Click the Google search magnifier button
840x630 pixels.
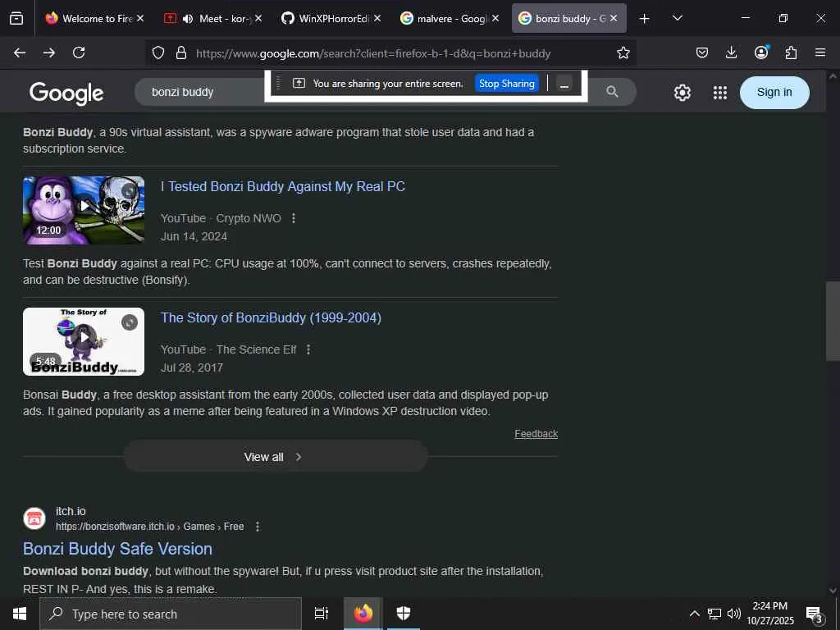(612, 92)
